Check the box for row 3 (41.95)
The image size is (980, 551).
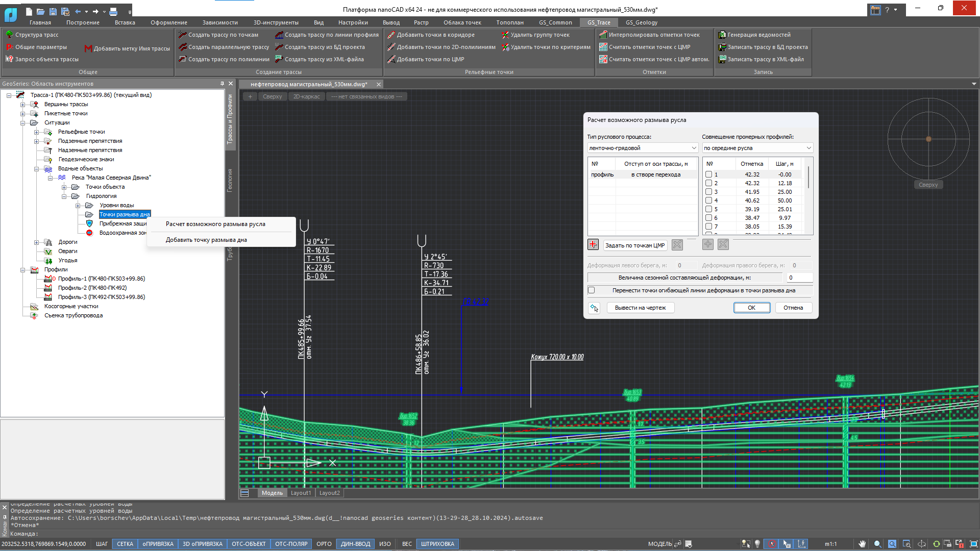708,192
